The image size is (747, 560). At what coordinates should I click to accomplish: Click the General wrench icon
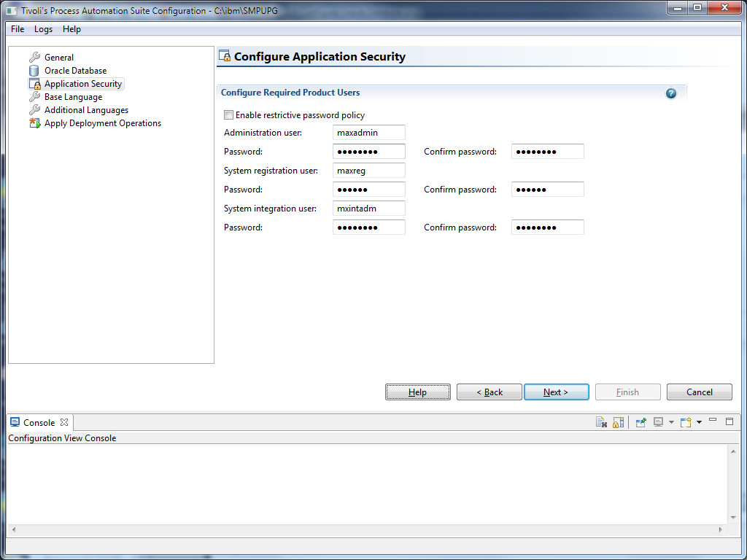pos(34,57)
